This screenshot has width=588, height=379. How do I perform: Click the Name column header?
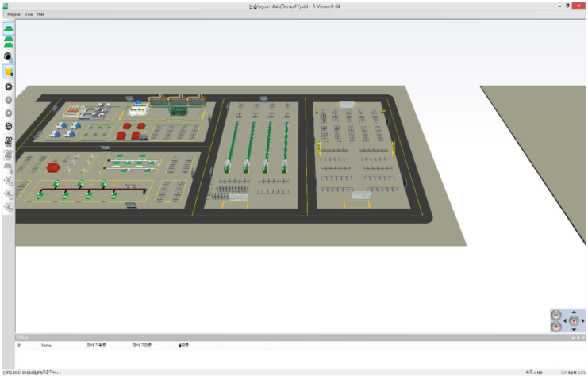pyautogui.click(x=46, y=345)
